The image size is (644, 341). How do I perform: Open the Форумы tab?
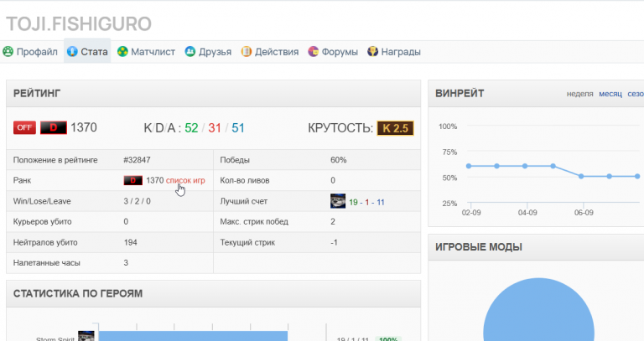tap(333, 52)
